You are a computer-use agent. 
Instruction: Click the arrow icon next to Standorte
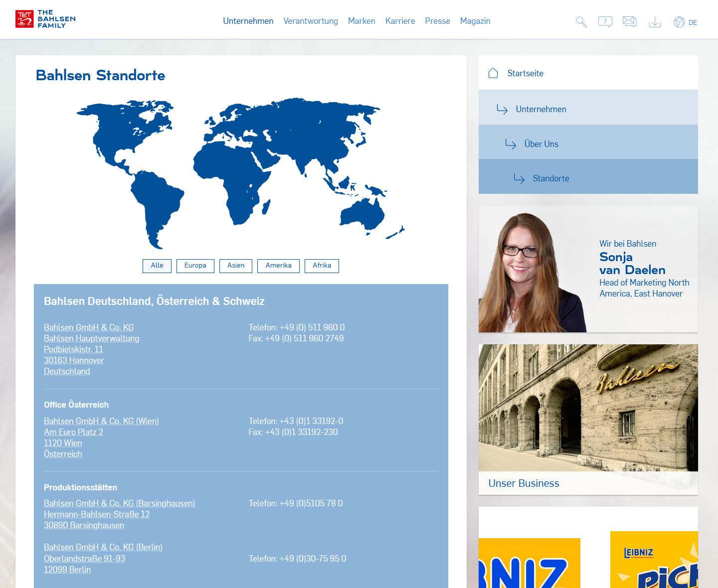click(519, 178)
